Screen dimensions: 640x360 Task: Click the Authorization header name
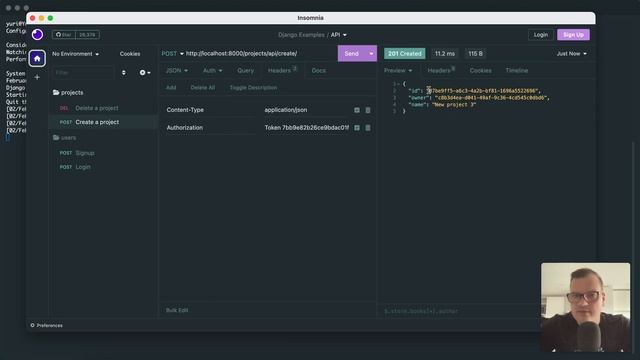click(x=184, y=128)
